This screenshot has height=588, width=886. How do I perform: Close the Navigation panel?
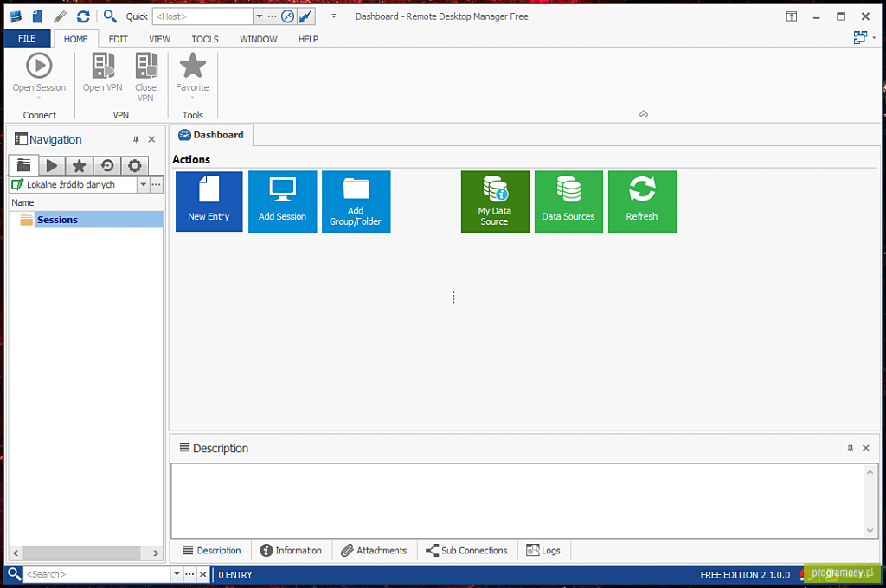151,139
